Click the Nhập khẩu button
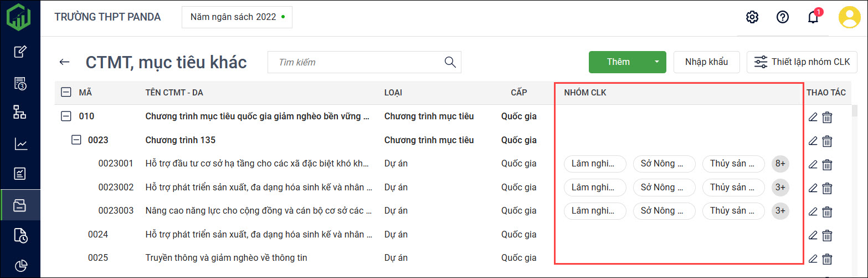This screenshot has width=868, height=278. click(706, 62)
